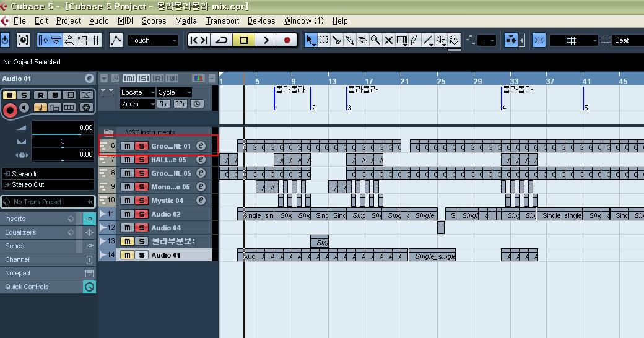
Task: Open the Performance meter clock icon
Action: [x=23, y=40]
